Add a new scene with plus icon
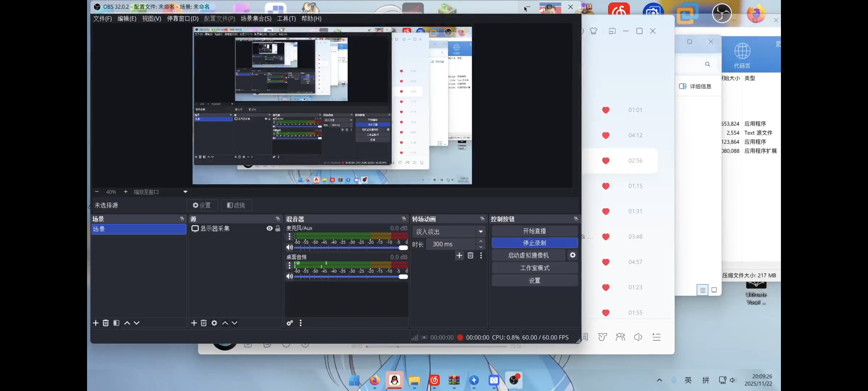This screenshot has width=868, height=391. (x=96, y=323)
